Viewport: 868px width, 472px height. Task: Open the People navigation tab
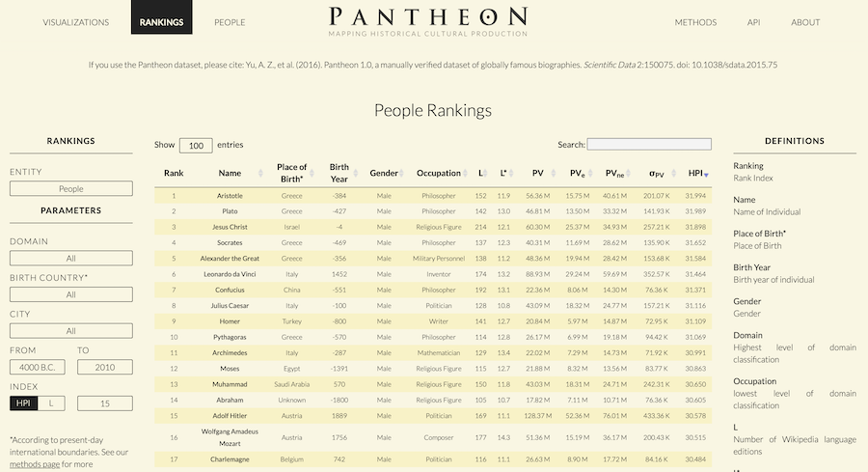coord(230,22)
